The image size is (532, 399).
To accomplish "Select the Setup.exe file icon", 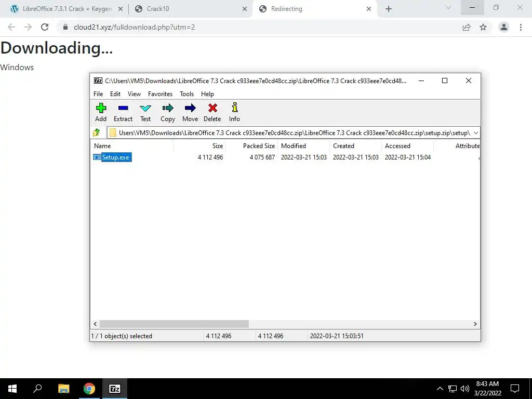I will click(x=97, y=157).
